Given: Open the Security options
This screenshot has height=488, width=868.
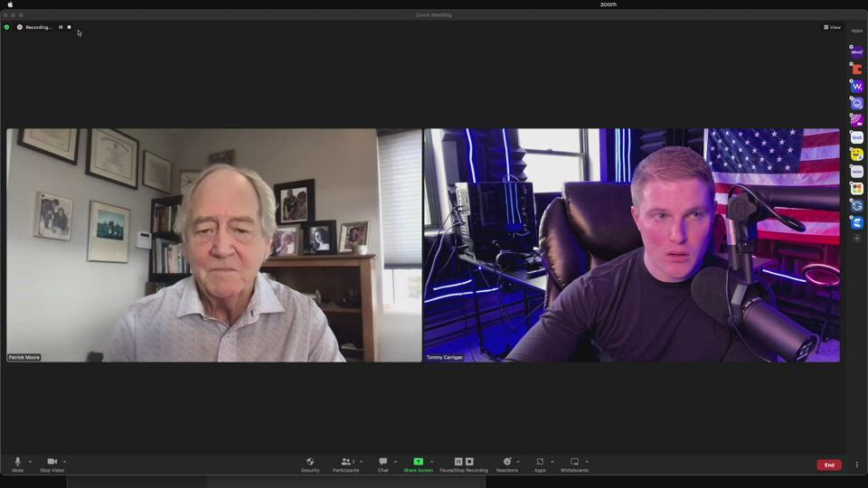Looking at the screenshot, I should pos(310,462).
